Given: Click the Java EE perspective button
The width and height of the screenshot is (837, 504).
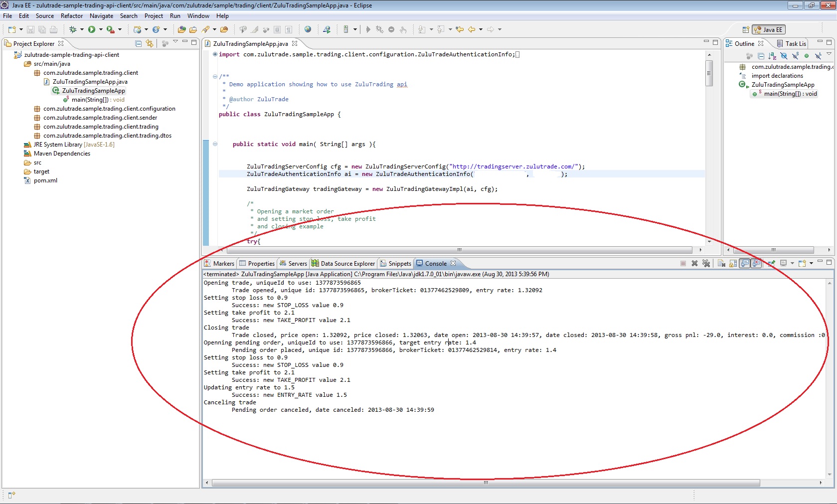Looking at the screenshot, I should point(769,30).
